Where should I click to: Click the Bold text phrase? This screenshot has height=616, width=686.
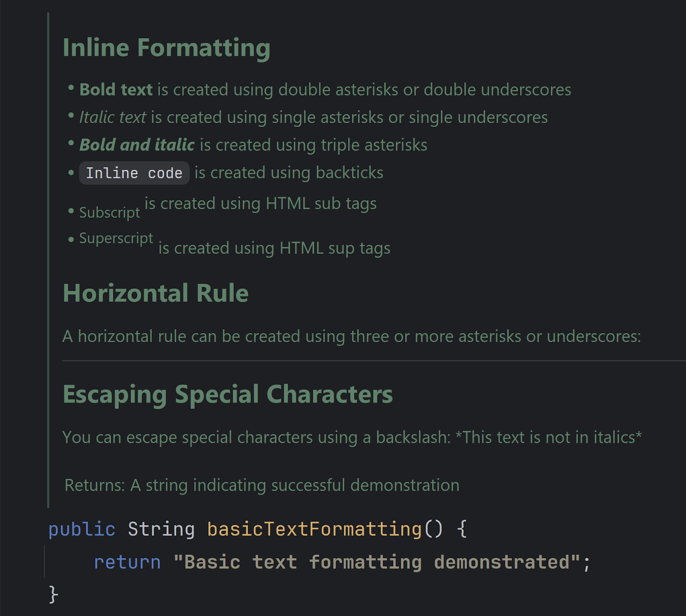[x=116, y=90]
